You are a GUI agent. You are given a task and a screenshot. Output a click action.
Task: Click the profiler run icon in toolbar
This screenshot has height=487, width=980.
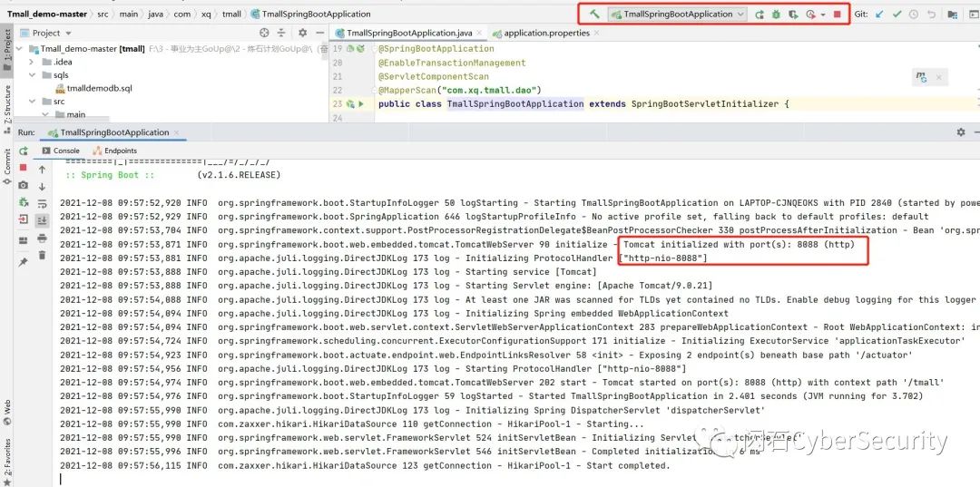810,15
